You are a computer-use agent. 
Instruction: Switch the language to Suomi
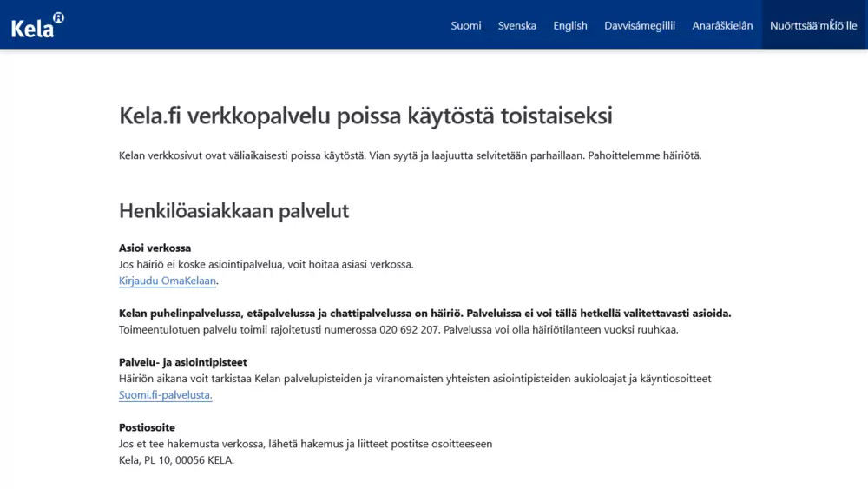pos(465,25)
